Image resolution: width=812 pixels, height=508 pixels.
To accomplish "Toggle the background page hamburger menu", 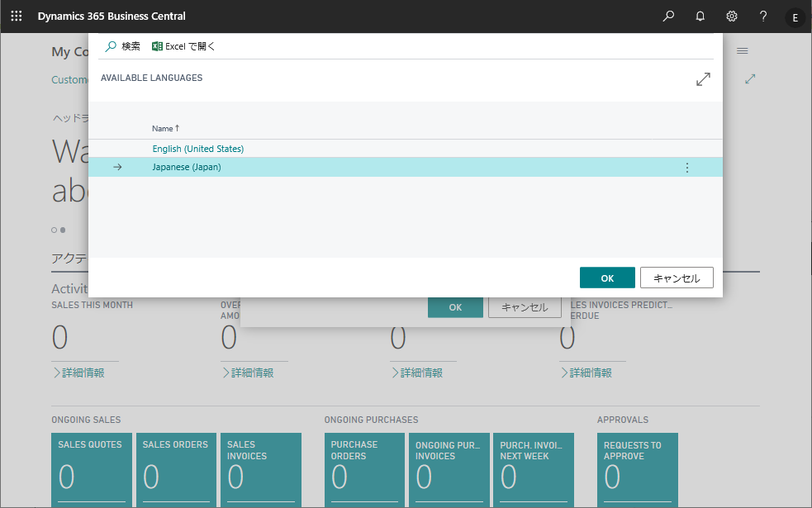I will pyautogui.click(x=743, y=50).
